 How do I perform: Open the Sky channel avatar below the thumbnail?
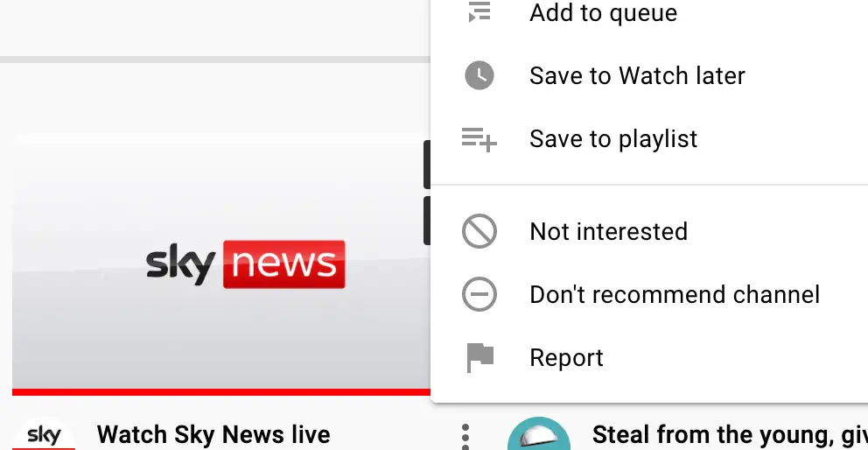44,434
